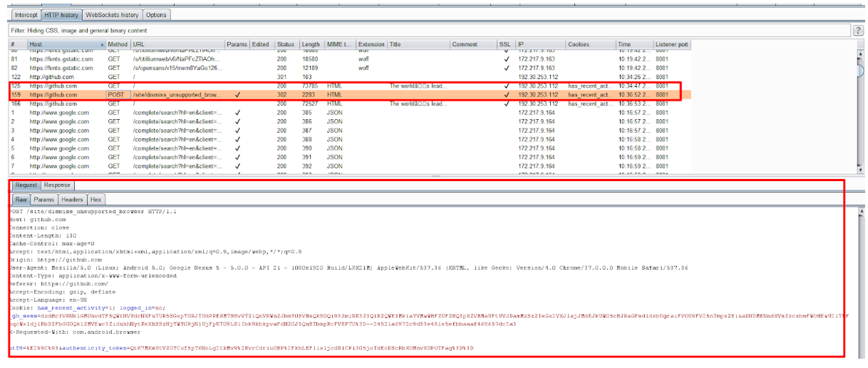The width and height of the screenshot is (868, 368).
Task: Click the 72527 length cell
Action: pos(312,103)
